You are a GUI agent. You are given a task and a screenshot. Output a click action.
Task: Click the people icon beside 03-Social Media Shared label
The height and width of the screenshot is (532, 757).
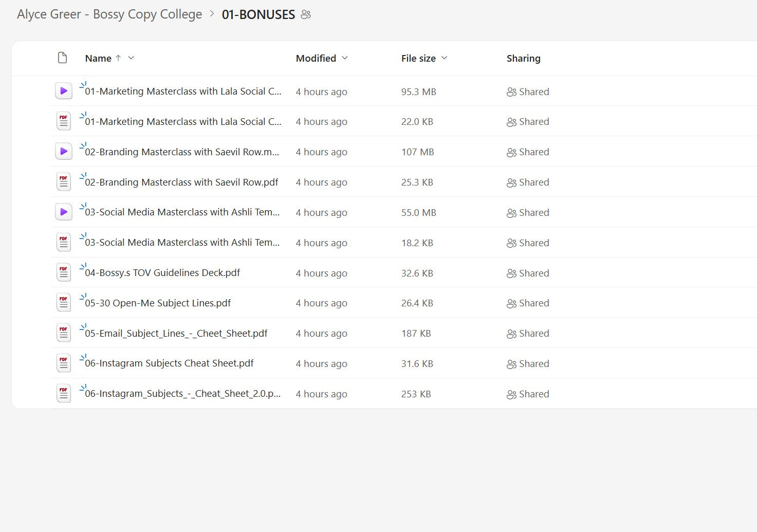(511, 242)
